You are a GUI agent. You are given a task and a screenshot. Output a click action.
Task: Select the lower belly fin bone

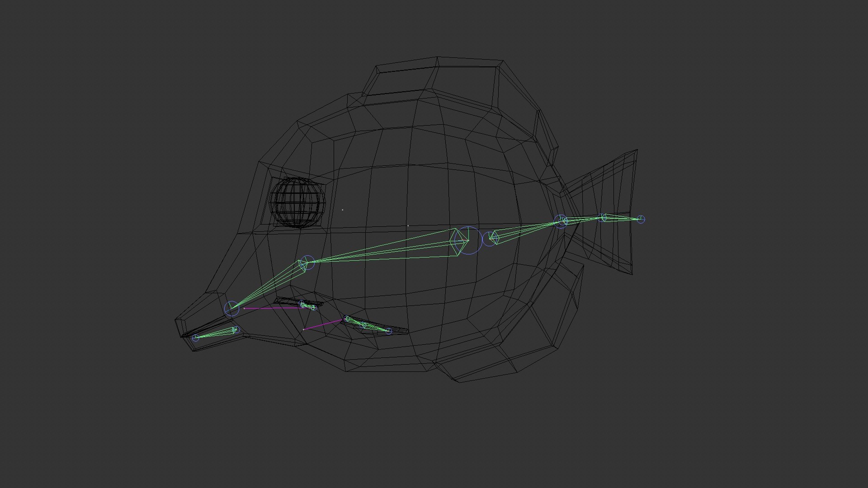coord(367,324)
